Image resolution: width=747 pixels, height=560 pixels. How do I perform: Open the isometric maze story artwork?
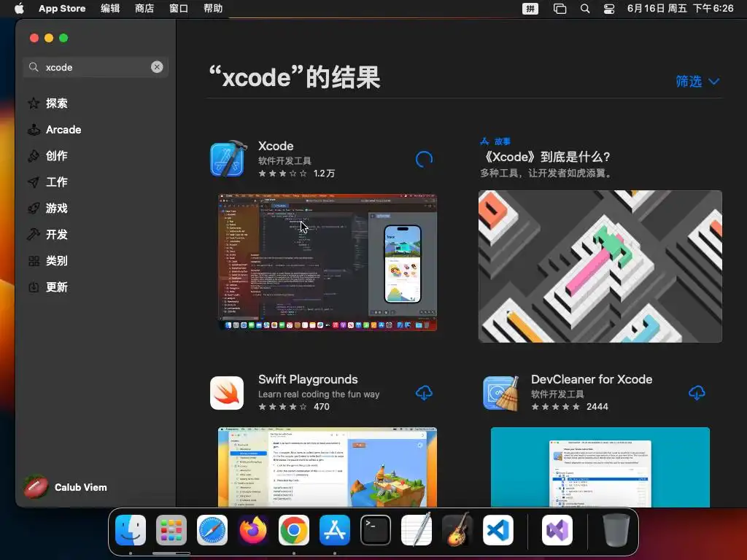point(600,266)
